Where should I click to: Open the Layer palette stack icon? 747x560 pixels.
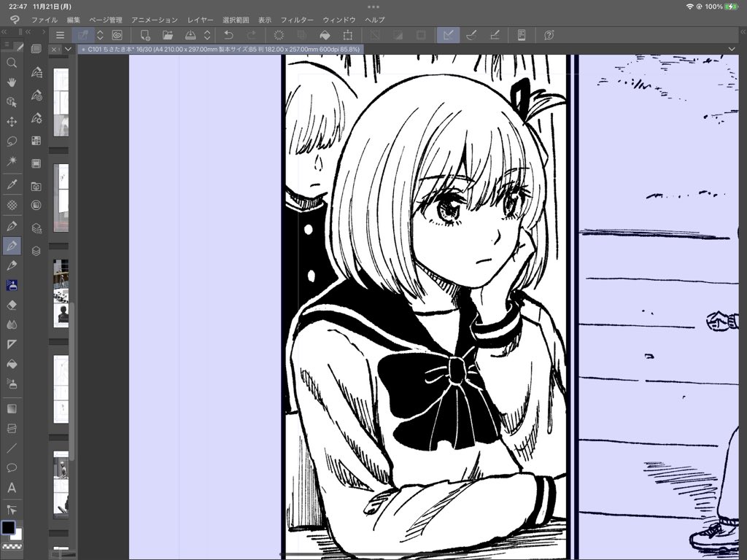click(36, 251)
